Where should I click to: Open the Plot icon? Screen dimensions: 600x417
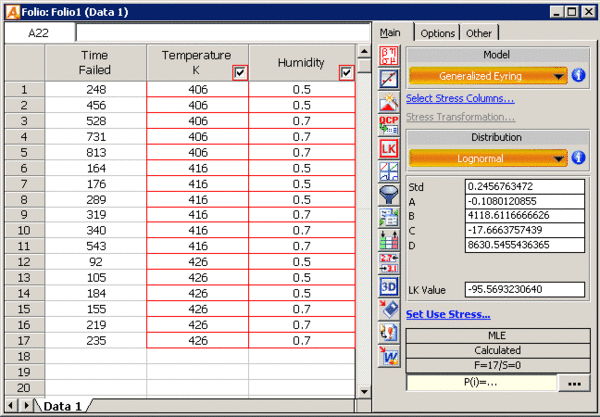point(389,79)
